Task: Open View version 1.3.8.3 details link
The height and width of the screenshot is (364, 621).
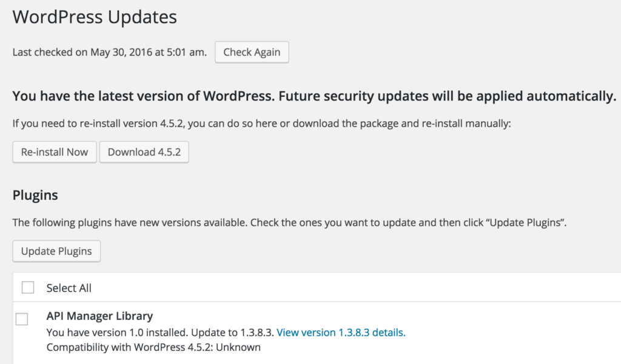Action: point(341,333)
